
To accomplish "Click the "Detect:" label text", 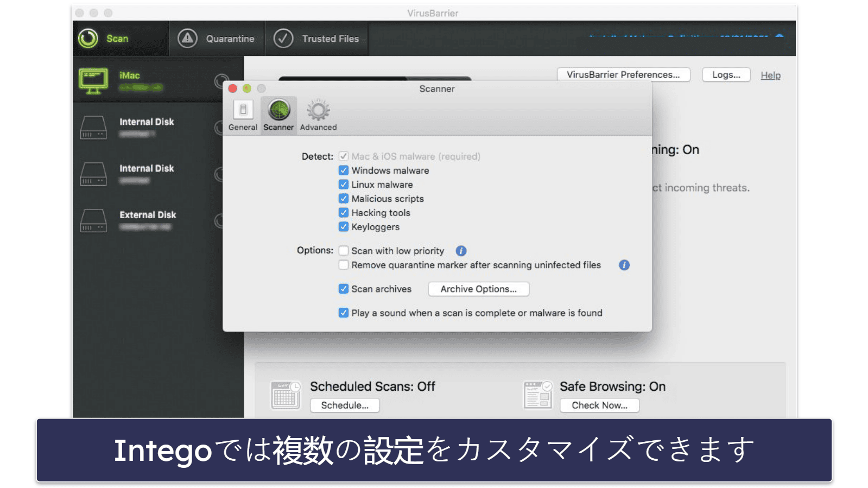I will pos(317,156).
